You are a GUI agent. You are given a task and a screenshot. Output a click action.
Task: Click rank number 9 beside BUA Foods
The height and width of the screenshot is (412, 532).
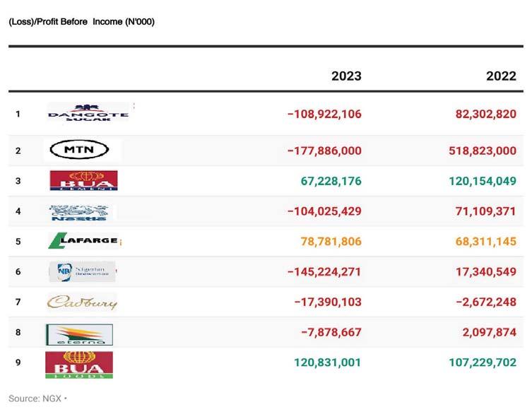point(18,363)
